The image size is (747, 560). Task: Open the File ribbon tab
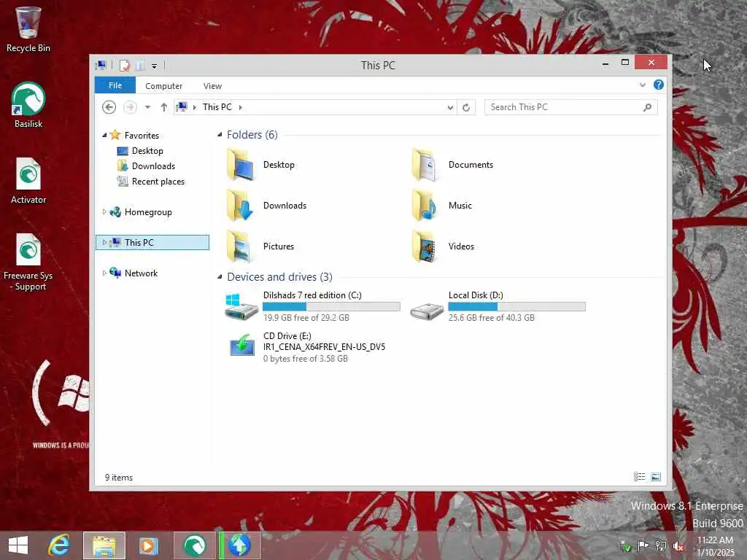click(115, 85)
